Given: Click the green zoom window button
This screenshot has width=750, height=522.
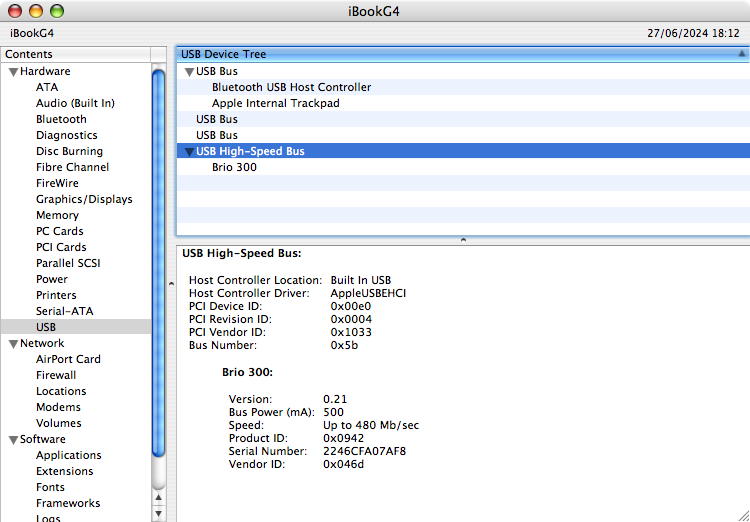Looking at the screenshot, I should coord(57,11).
